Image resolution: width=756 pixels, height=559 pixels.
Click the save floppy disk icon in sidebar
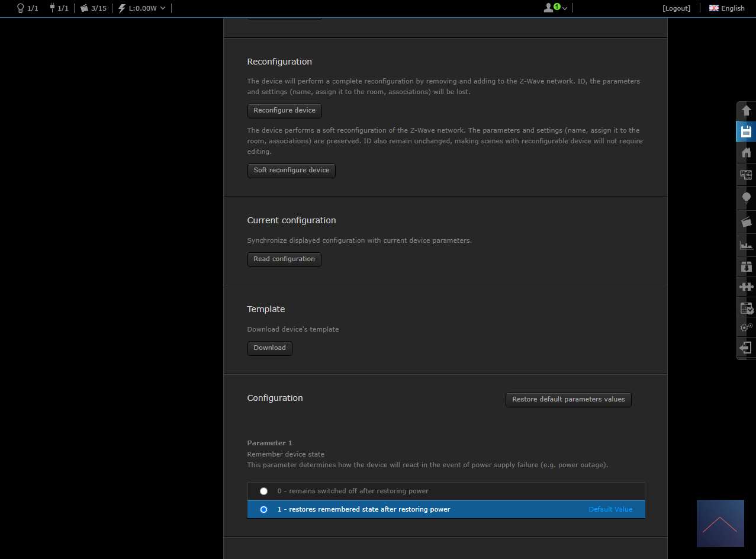pos(746,131)
